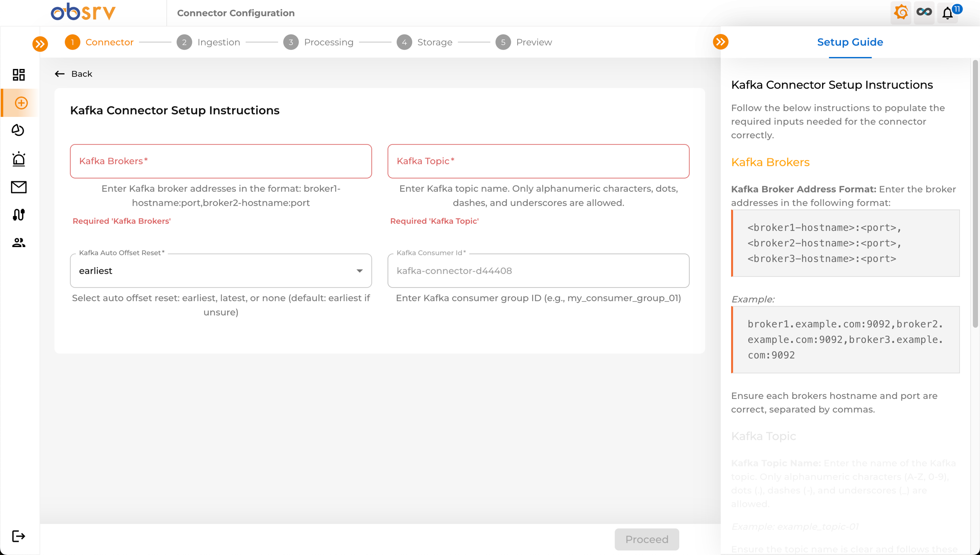This screenshot has width=980, height=555.
Task: Click the broker address format code block
Action: coord(845,243)
